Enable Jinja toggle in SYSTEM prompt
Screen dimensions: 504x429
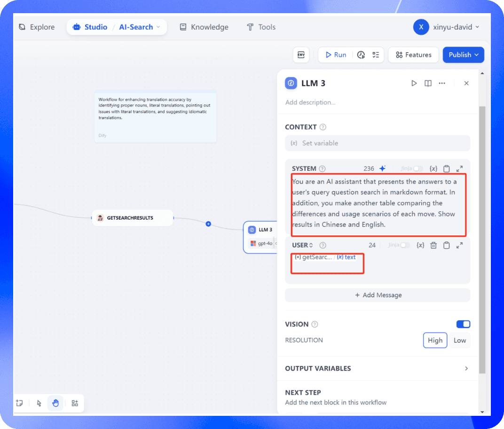417,168
